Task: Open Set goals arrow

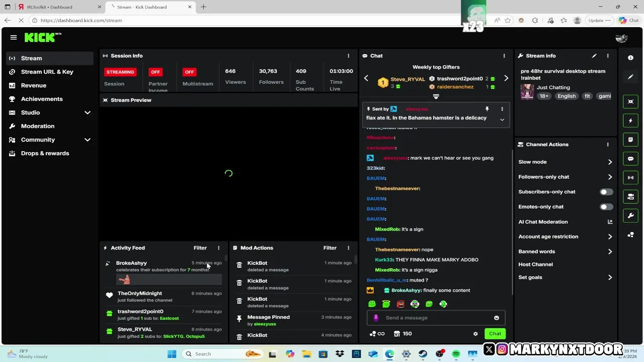Action: (x=610, y=278)
